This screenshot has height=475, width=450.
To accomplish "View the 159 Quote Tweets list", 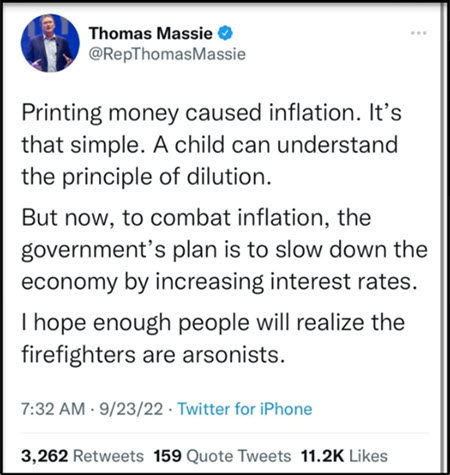I will click(x=222, y=456).
